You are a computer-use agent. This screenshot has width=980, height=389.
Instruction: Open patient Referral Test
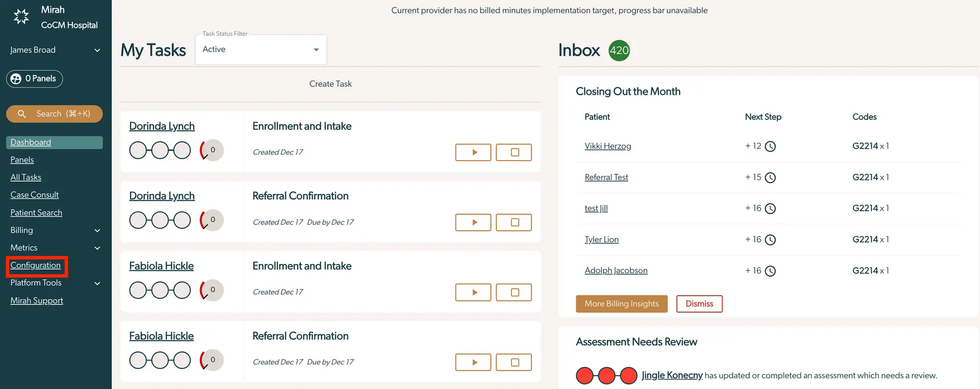[606, 177]
